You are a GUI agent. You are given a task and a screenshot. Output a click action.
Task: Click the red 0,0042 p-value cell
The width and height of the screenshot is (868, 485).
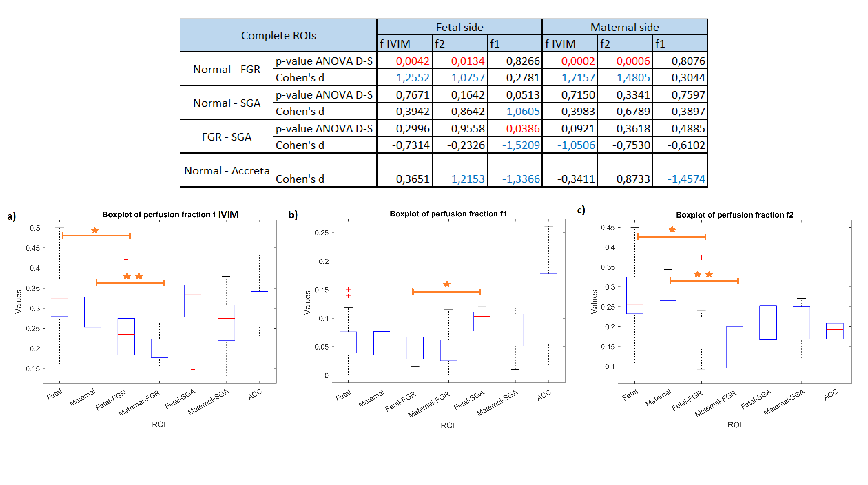click(x=412, y=61)
